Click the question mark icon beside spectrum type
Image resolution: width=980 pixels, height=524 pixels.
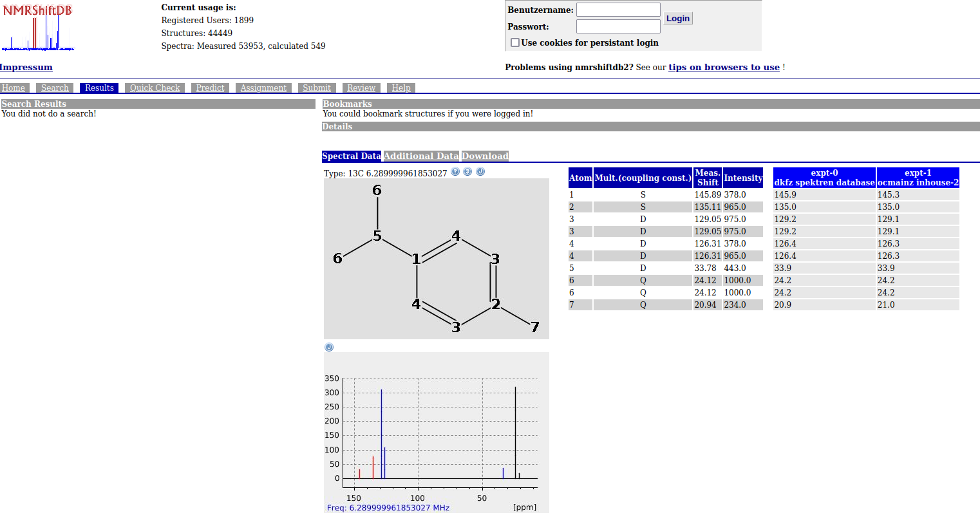coord(455,172)
